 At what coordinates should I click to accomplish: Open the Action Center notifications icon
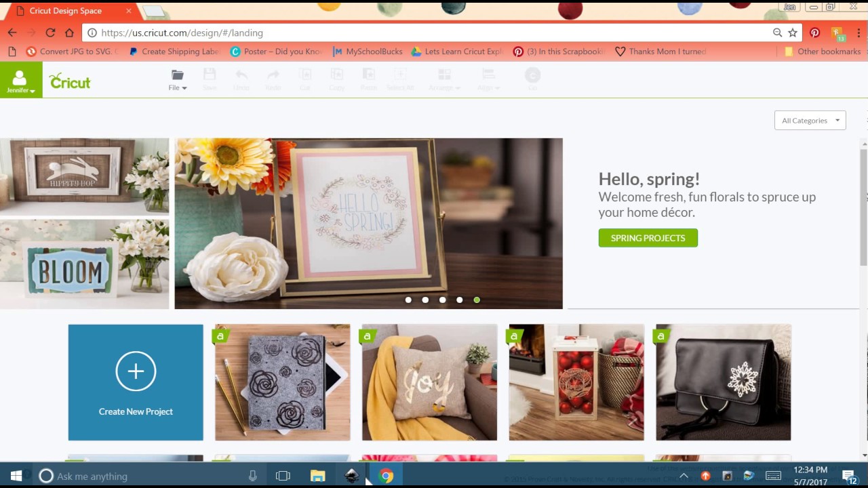coord(848,476)
